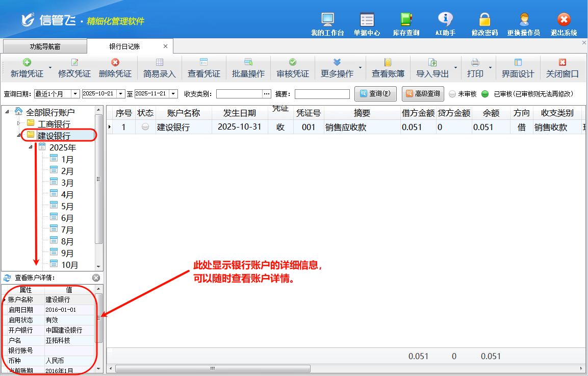Click the 摘要 text input field
Screen dimensions: 588x376
[322, 94]
